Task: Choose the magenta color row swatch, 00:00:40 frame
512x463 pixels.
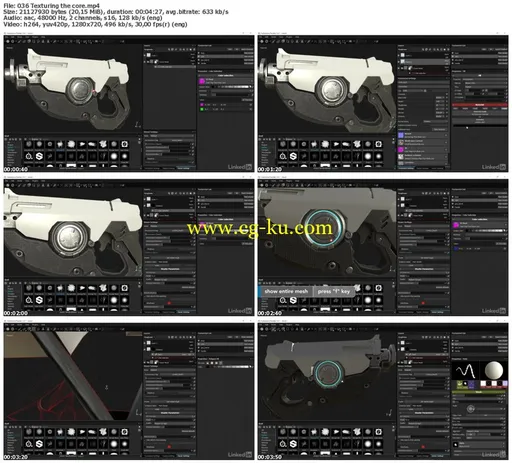Action: pyautogui.click(x=202, y=105)
